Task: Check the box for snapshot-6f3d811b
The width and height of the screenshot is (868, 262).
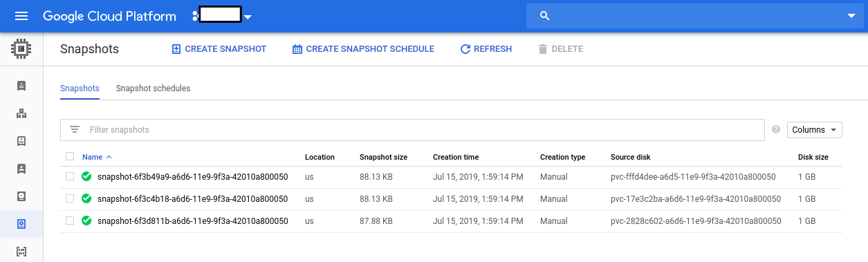Action: click(x=70, y=221)
